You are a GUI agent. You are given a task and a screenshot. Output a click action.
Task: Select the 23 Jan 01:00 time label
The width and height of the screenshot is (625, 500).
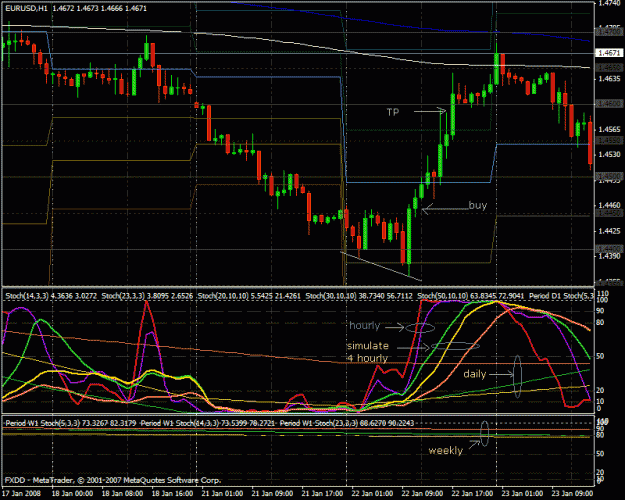tap(522, 493)
